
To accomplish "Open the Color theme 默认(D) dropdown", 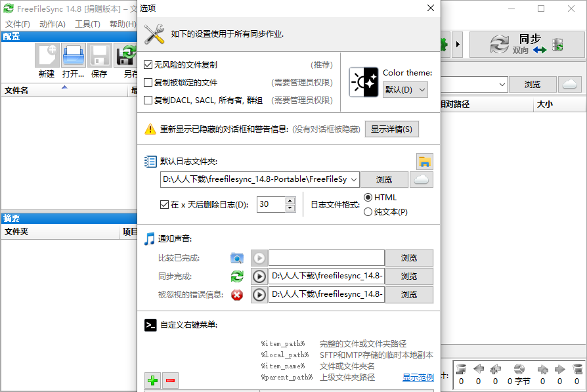I will tap(405, 89).
